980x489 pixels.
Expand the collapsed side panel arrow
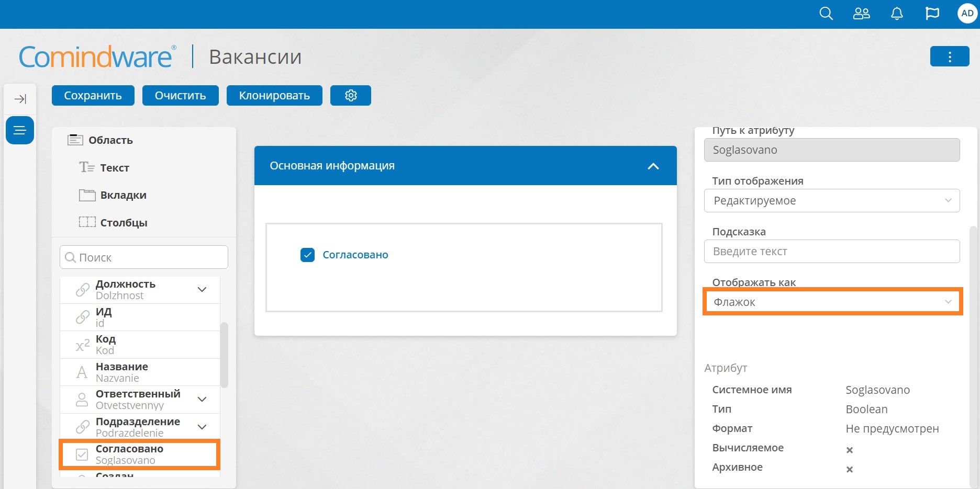tap(20, 99)
